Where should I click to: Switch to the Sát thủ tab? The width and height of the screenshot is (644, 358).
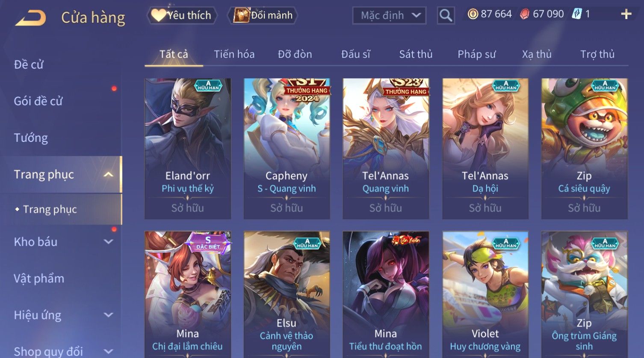coord(416,54)
